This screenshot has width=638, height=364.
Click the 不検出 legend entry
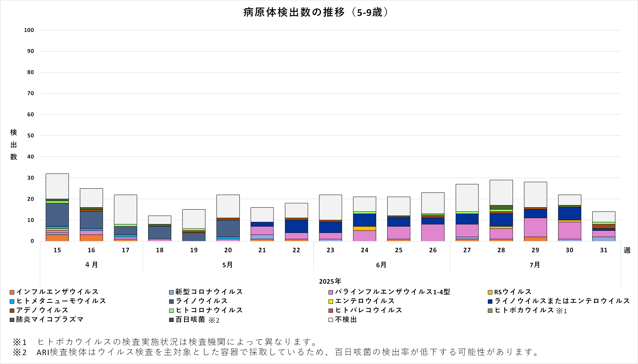pyautogui.click(x=346, y=320)
